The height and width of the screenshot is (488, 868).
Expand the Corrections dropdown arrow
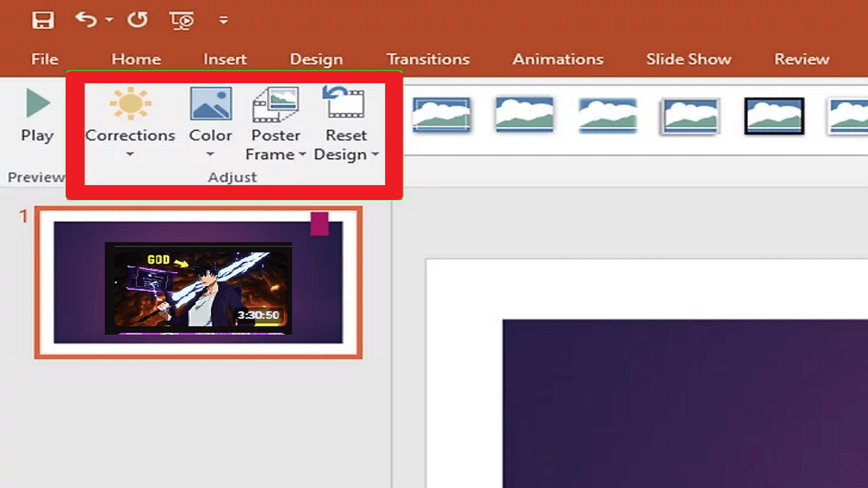tap(130, 154)
